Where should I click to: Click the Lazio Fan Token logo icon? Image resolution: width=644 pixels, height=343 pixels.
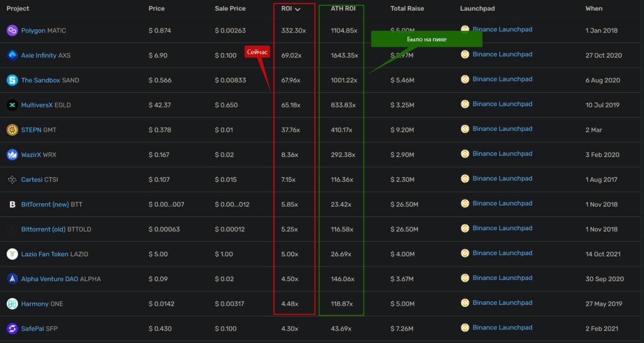coord(12,254)
